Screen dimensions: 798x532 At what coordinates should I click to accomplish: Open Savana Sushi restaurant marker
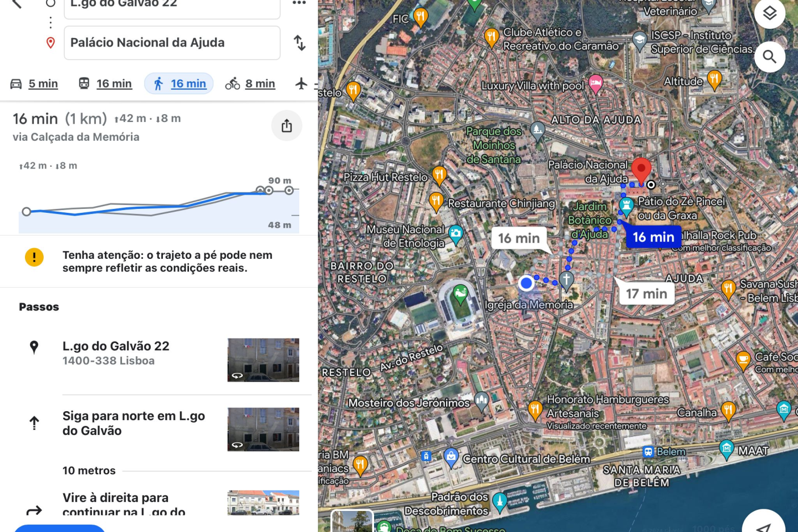click(728, 289)
